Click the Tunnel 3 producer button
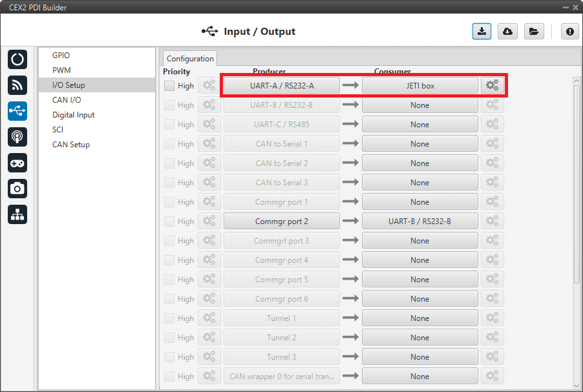Image resolution: width=583 pixels, height=392 pixels. coord(281,356)
